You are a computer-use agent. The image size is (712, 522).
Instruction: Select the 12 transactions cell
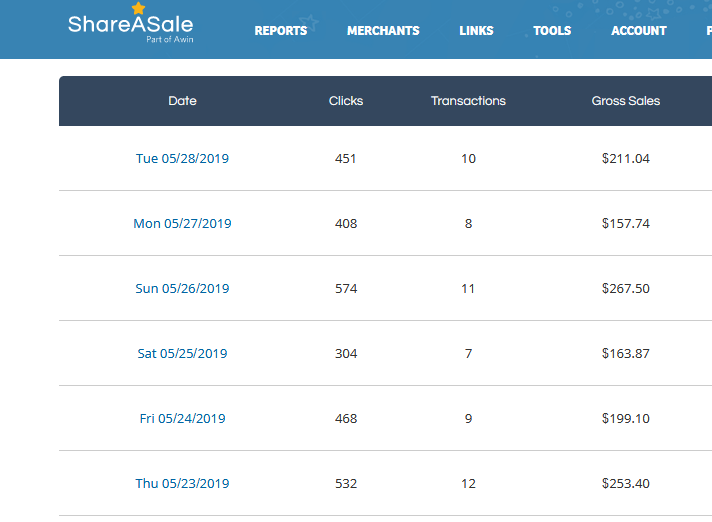coord(468,483)
